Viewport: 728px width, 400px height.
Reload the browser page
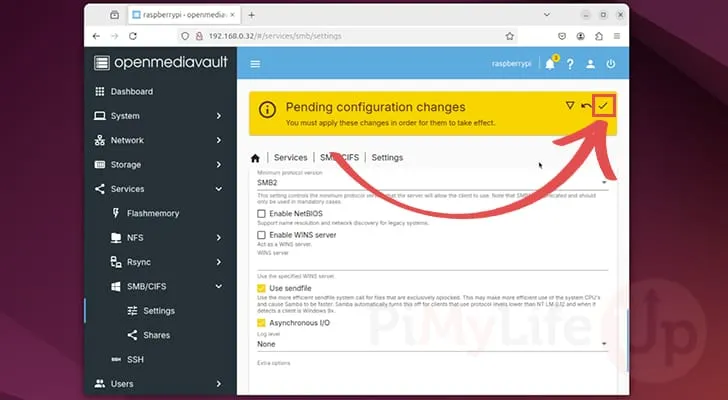(133, 36)
